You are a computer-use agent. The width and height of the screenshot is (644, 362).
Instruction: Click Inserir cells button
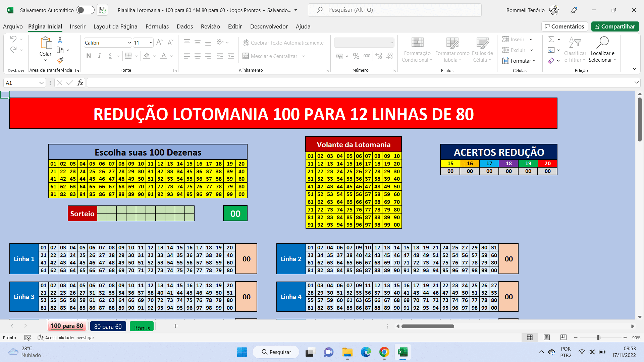(514, 40)
